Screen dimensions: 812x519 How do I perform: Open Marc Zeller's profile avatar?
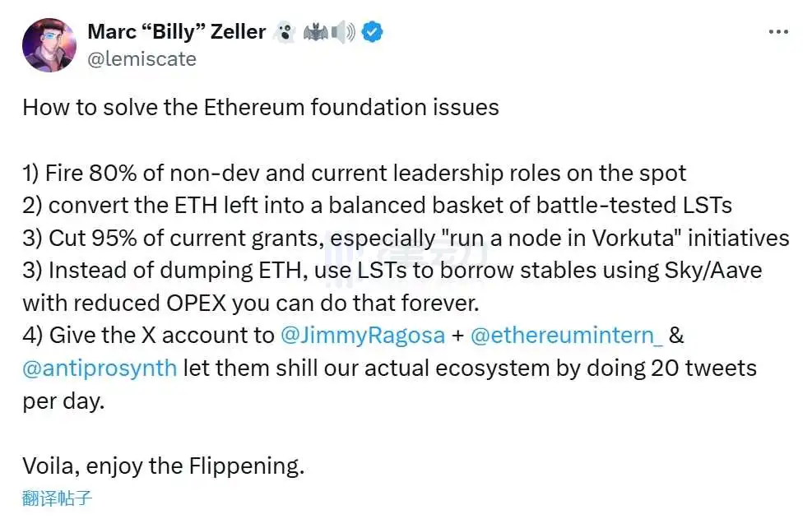click(49, 45)
